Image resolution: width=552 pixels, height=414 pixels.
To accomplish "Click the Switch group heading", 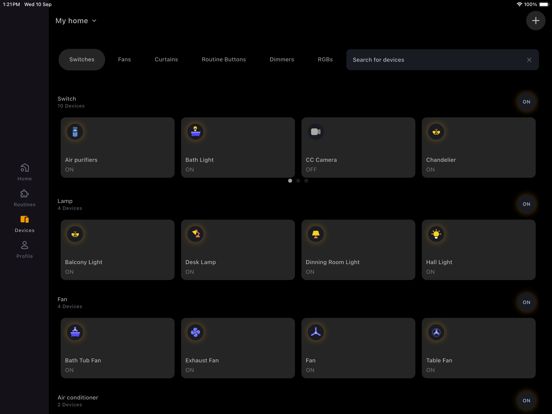I will click(67, 99).
